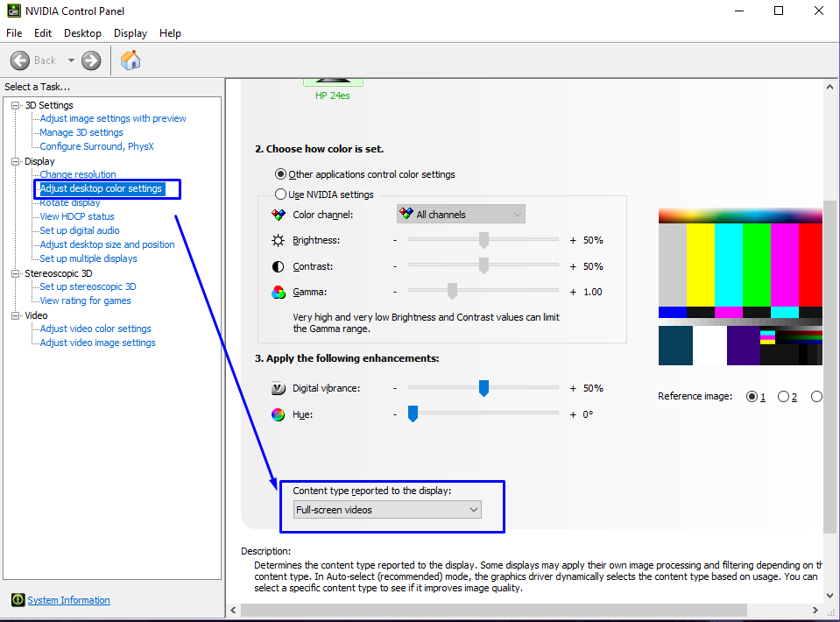Collapse the Stereoscopic 3D tree node
840x622 pixels.
pyautogui.click(x=16, y=273)
